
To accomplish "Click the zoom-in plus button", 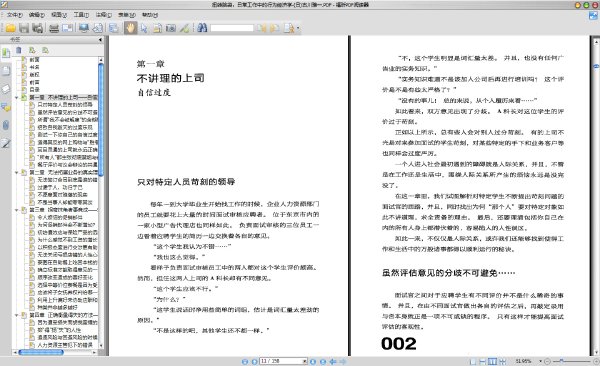I will click(x=596, y=361).
